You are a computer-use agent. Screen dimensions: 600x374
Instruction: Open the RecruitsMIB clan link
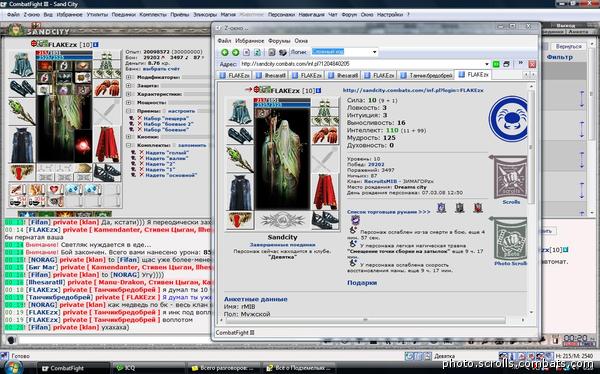coord(379,181)
